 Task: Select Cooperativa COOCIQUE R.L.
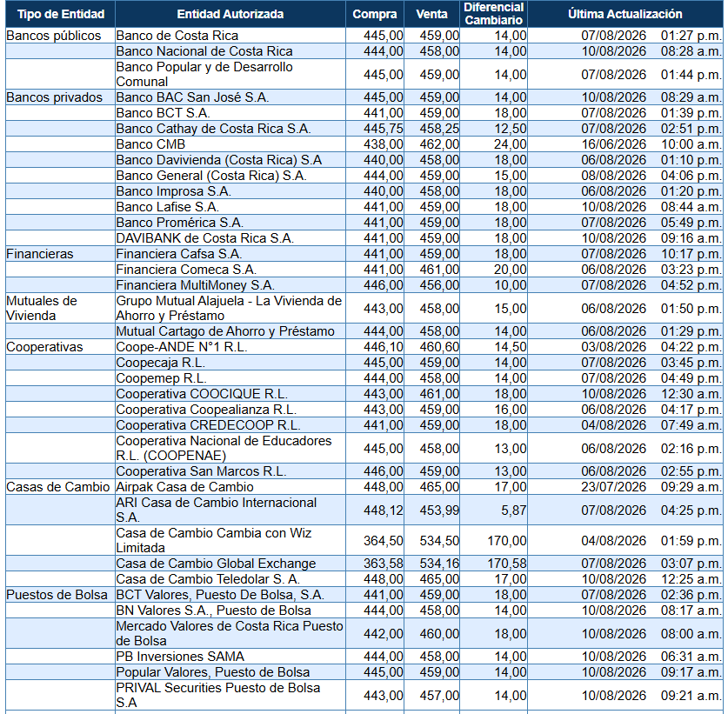pyautogui.click(x=202, y=394)
